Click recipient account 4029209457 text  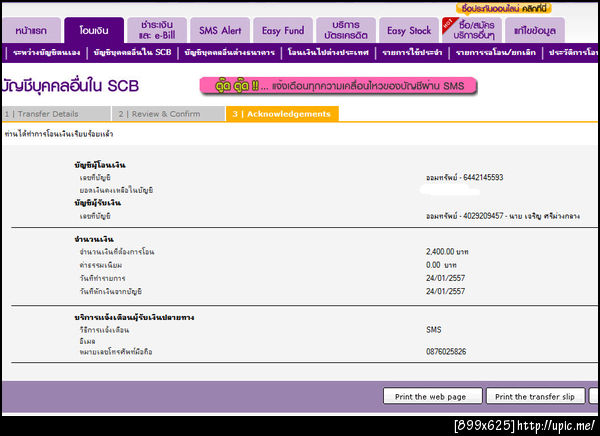tap(503, 216)
